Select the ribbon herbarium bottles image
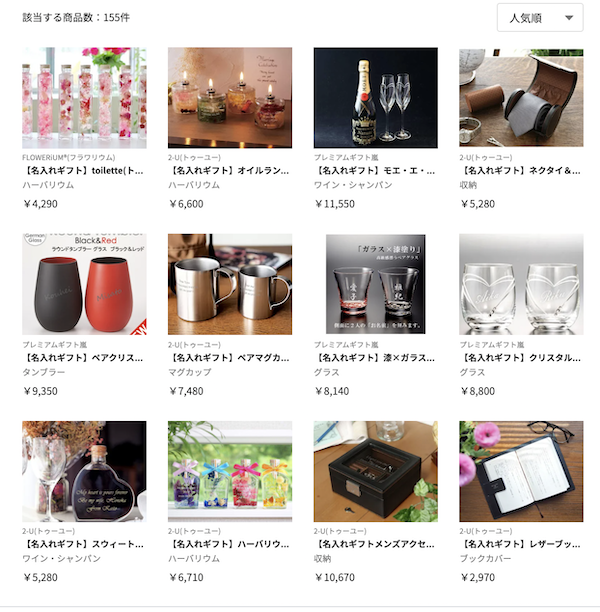The height and width of the screenshot is (612, 600). [x=230, y=471]
